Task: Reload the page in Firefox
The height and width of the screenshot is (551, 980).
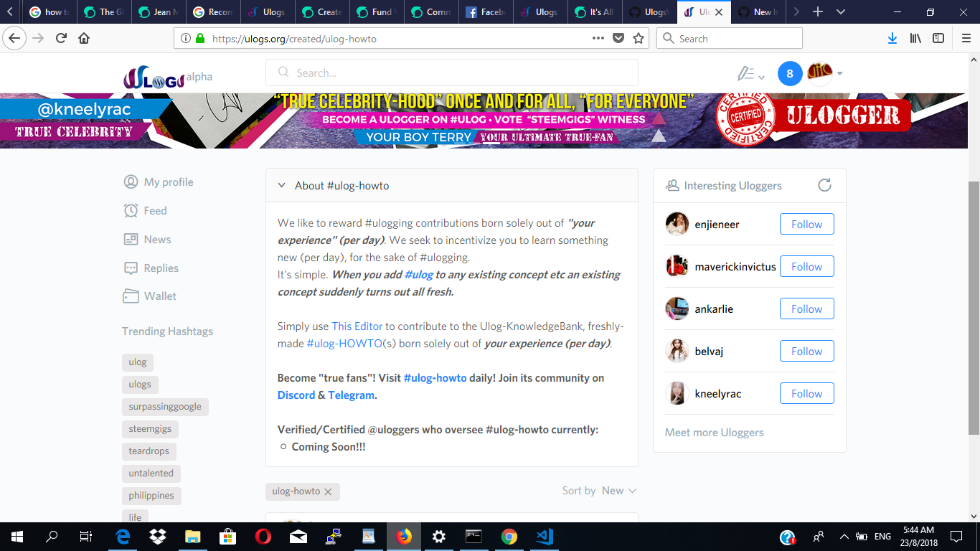Action: (x=62, y=39)
